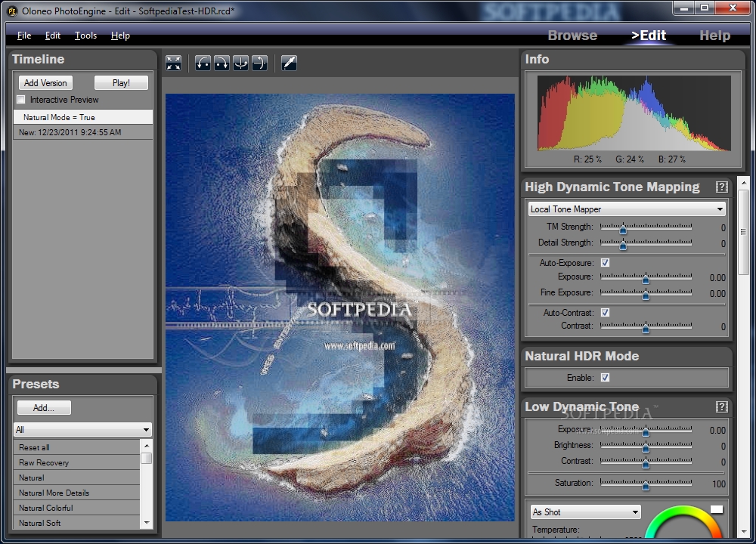Click the HDR Contrast slider below Auto-Contrast
This screenshot has height=544, width=756.
pyautogui.click(x=646, y=326)
